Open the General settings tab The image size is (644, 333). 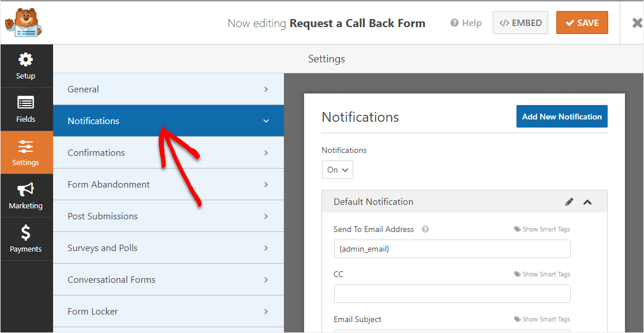(168, 89)
